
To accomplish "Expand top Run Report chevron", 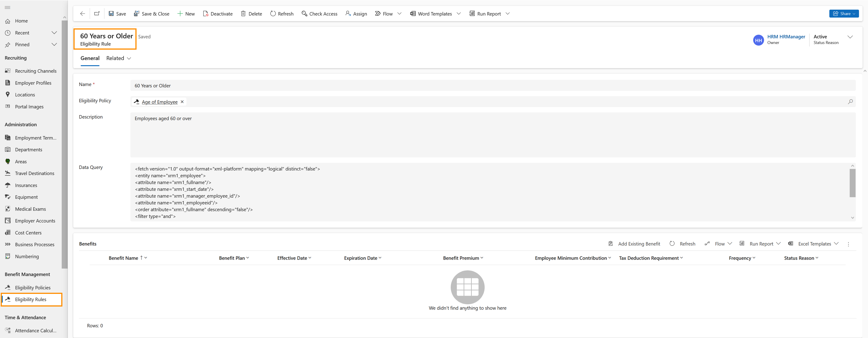I will point(507,14).
